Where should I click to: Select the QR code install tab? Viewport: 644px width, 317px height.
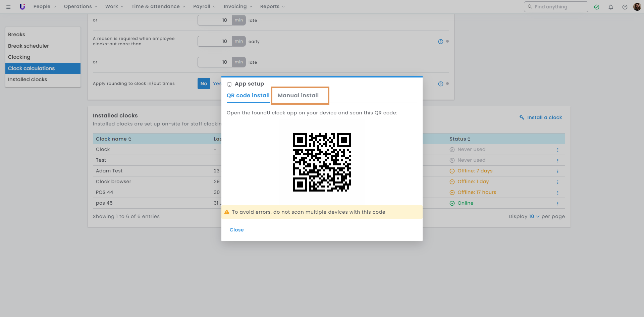248,96
